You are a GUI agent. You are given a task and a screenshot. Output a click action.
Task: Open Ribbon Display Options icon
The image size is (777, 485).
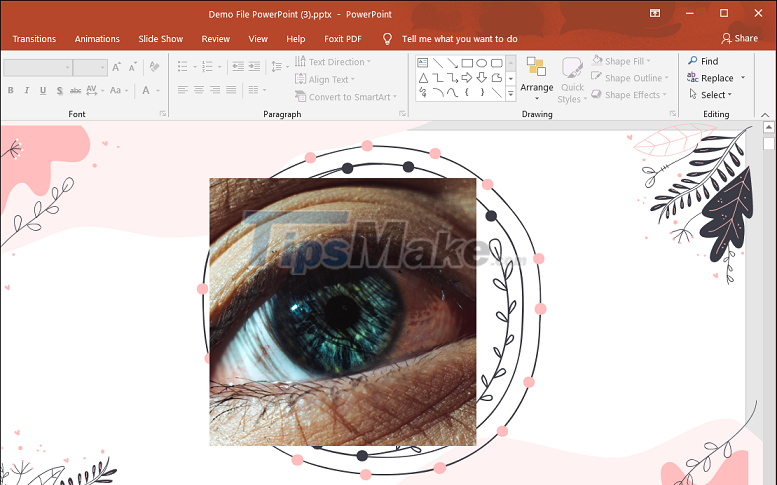pos(655,13)
